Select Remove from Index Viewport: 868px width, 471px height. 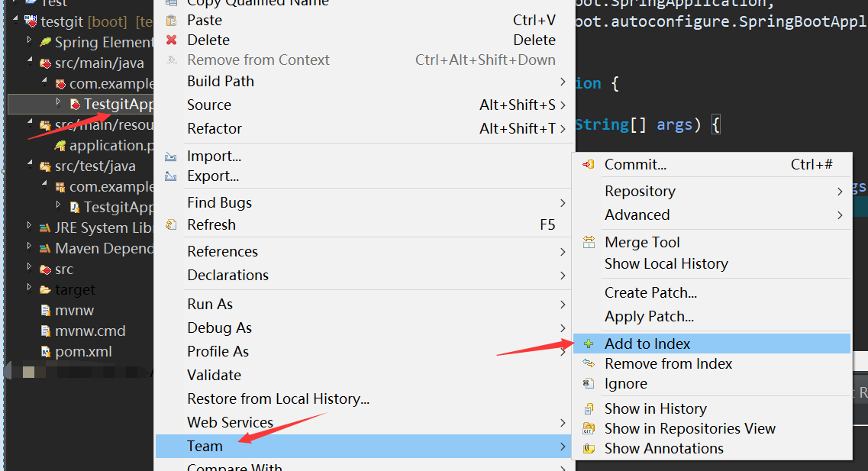pyautogui.click(x=712, y=363)
